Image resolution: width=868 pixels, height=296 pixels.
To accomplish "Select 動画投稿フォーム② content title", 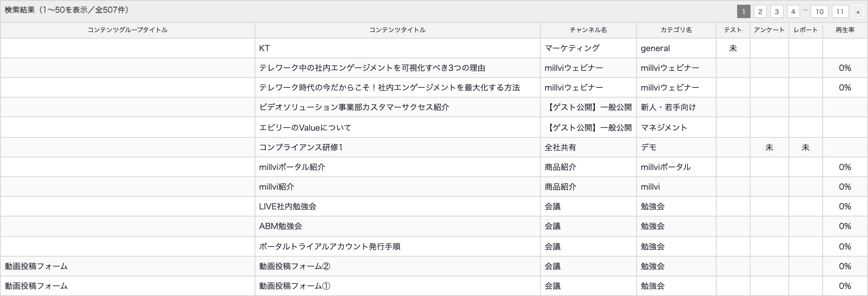I will [x=294, y=266].
